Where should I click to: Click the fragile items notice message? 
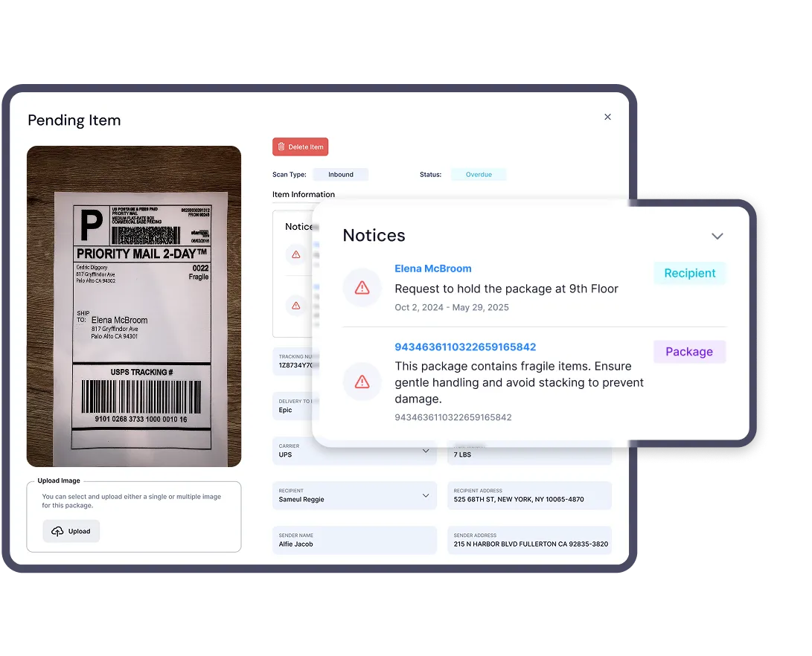coord(519,382)
